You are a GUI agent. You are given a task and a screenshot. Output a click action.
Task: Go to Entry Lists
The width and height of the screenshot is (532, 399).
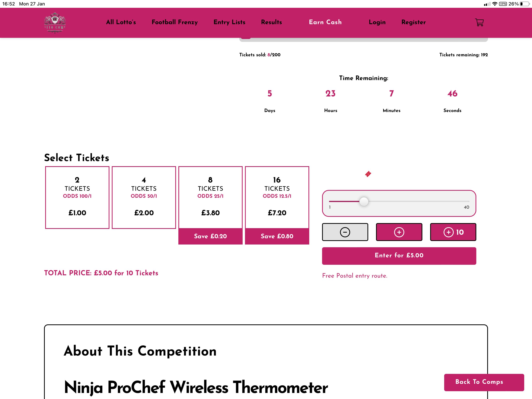click(229, 22)
